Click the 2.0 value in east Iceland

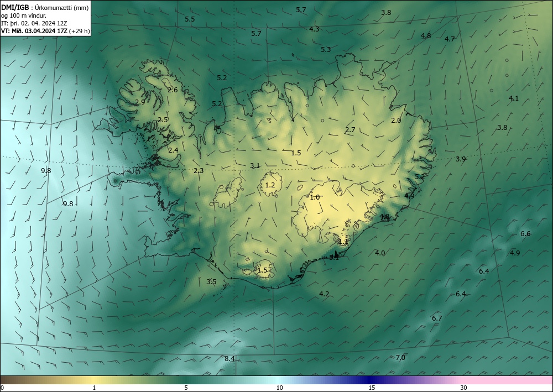396,120
